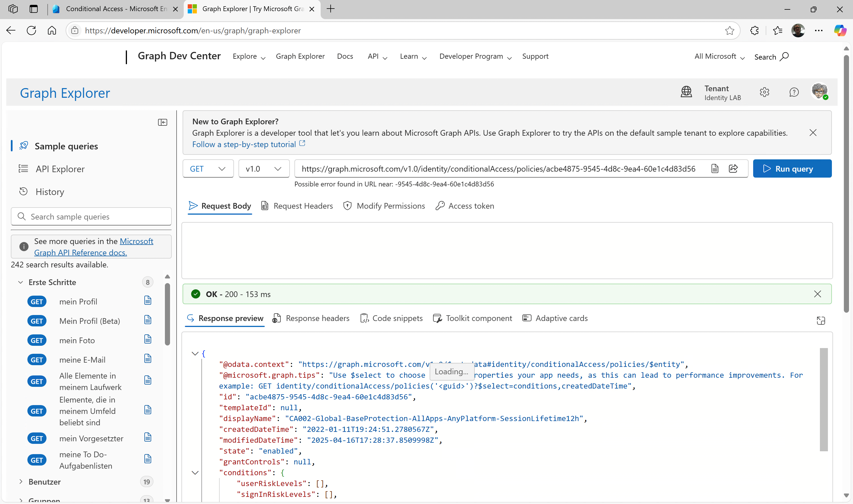
Task: Open API Explorer in sidebar
Action: (60, 169)
